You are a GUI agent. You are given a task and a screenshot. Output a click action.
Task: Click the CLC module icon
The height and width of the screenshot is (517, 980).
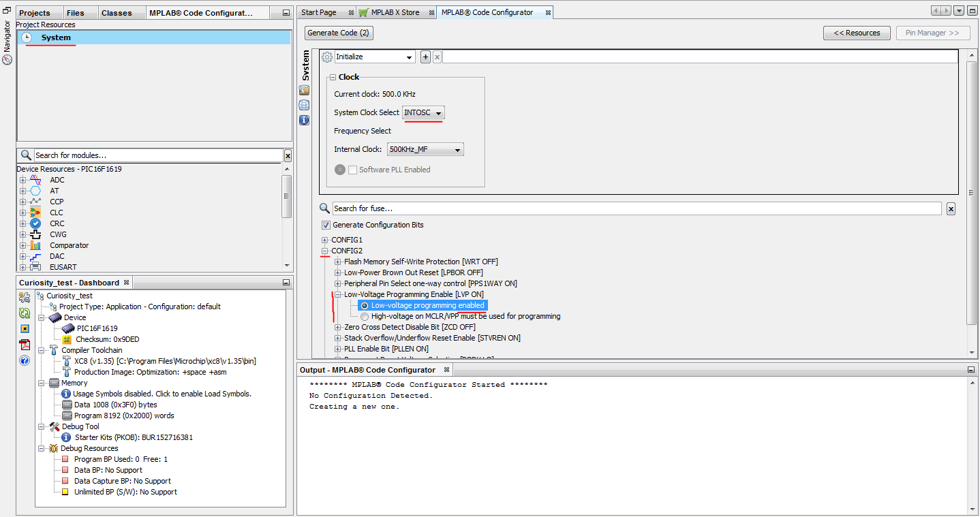[35, 213]
